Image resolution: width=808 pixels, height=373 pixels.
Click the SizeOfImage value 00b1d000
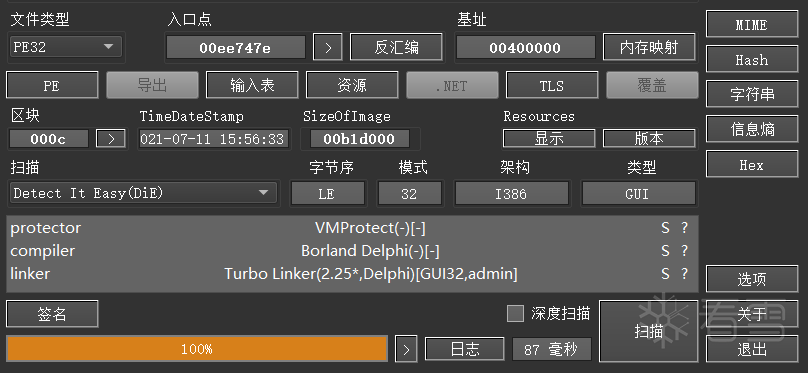pyautogui.click(x=360, y=139)
